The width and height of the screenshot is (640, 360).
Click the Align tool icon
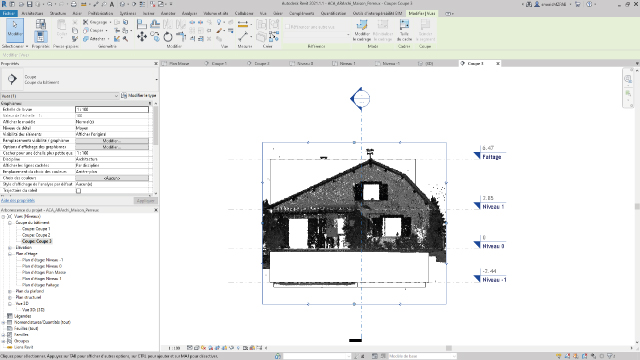[142, 24]
